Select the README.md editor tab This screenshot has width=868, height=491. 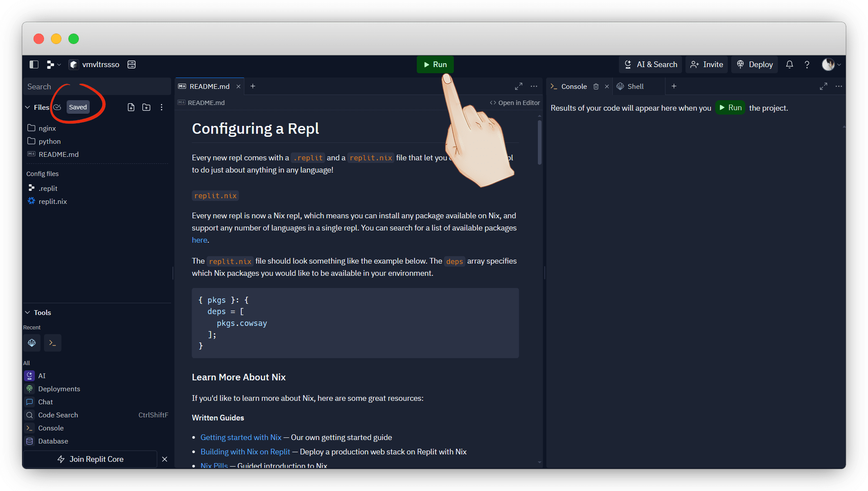coord(209,86)
